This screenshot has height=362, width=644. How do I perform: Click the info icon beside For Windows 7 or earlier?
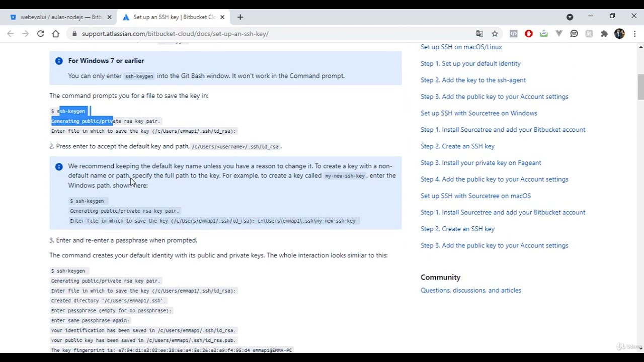click(x=59, y=61)
